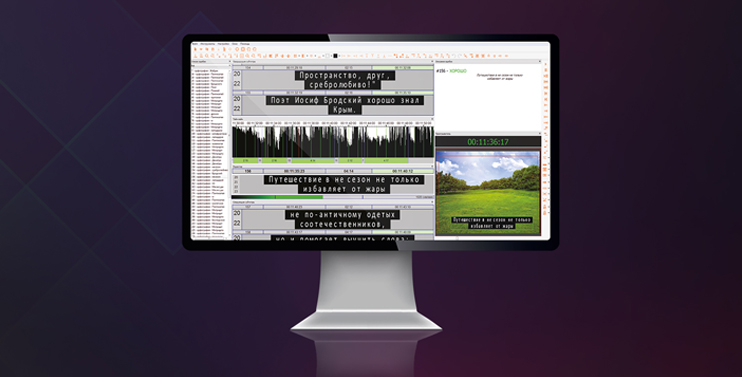The height and width of the screenshot is (377, 742).
Task: Click the video preview of the green meadow
Action: (x=487, y=193)
